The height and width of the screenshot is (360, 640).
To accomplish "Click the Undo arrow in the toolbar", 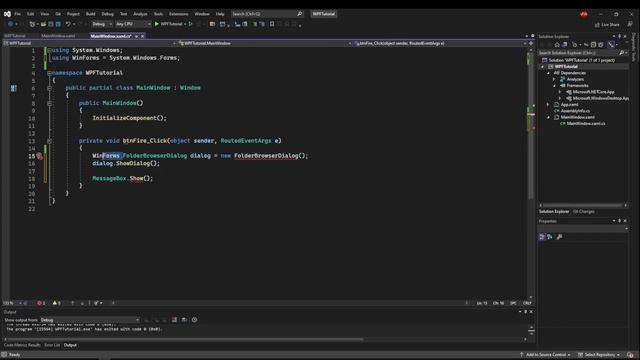I will tap(68, 24).
